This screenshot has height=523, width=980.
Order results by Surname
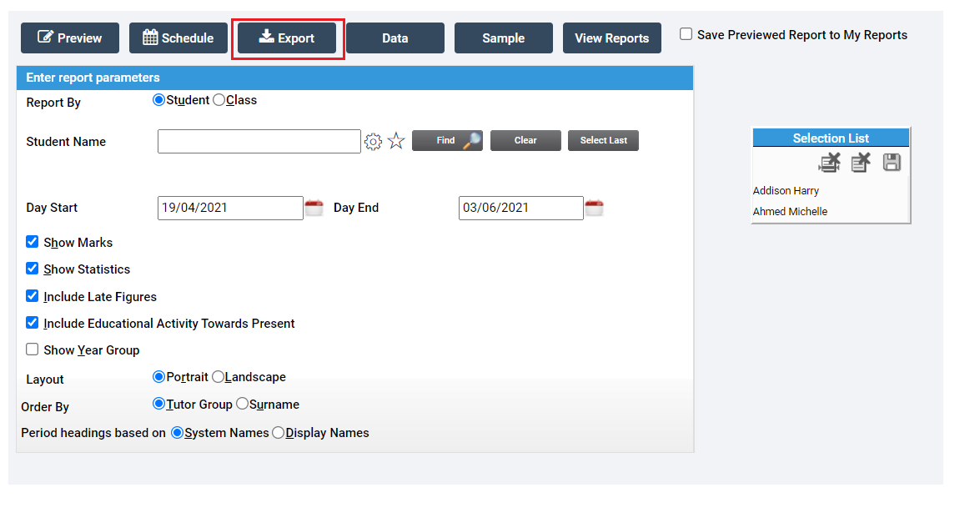[x=241, y=404]
